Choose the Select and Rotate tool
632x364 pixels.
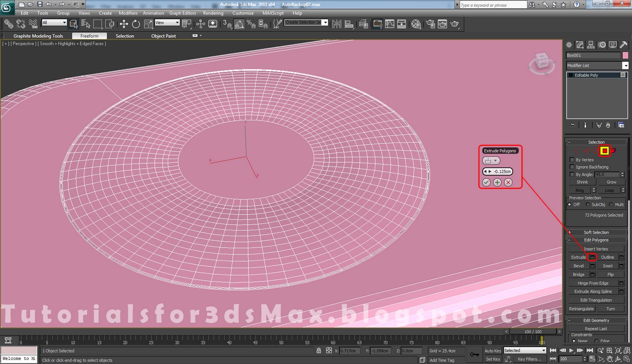pos(136,24)
